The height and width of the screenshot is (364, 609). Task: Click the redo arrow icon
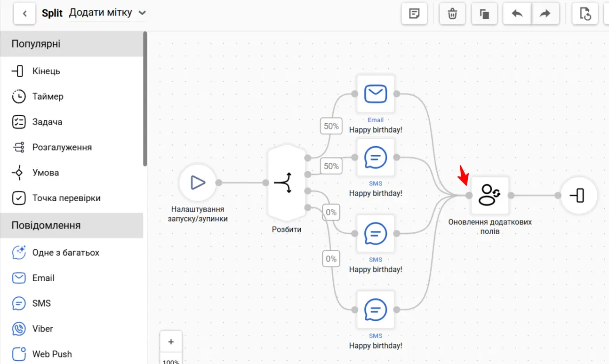click(x=545, y=14)
